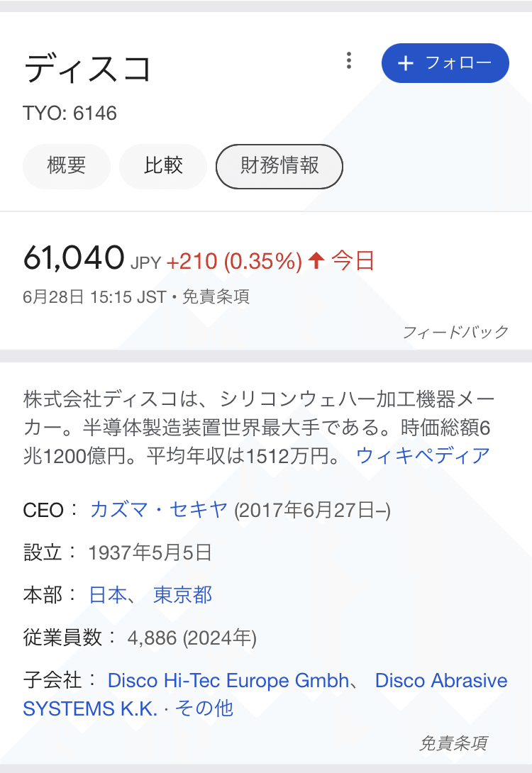Open the ウィキペディア source link
532x773 pixels.
click(x=423, y=455)
